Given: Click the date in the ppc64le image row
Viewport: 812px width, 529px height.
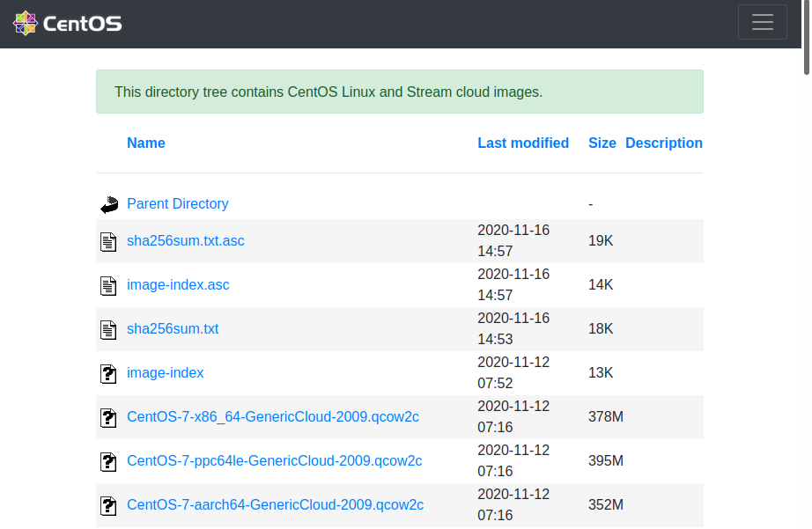Looking at the screenshot, I should coord(513,460).
